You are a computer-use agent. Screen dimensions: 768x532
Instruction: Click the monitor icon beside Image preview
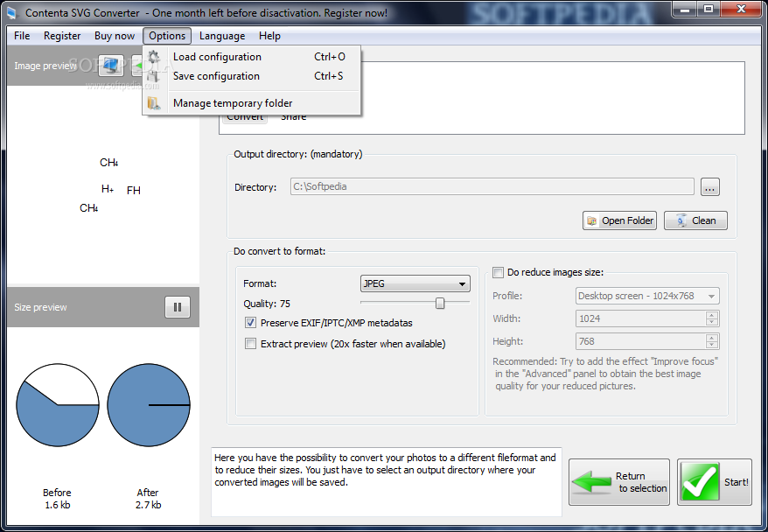click(x=111, y=65)
